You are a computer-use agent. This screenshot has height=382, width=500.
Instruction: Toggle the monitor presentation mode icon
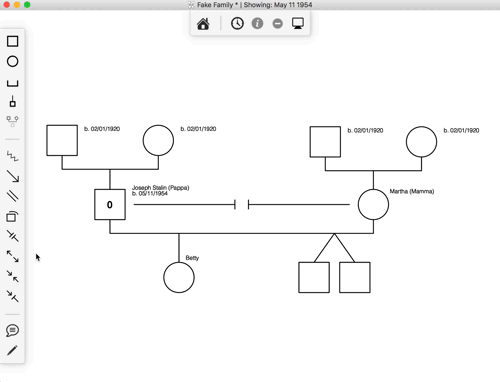298,24
